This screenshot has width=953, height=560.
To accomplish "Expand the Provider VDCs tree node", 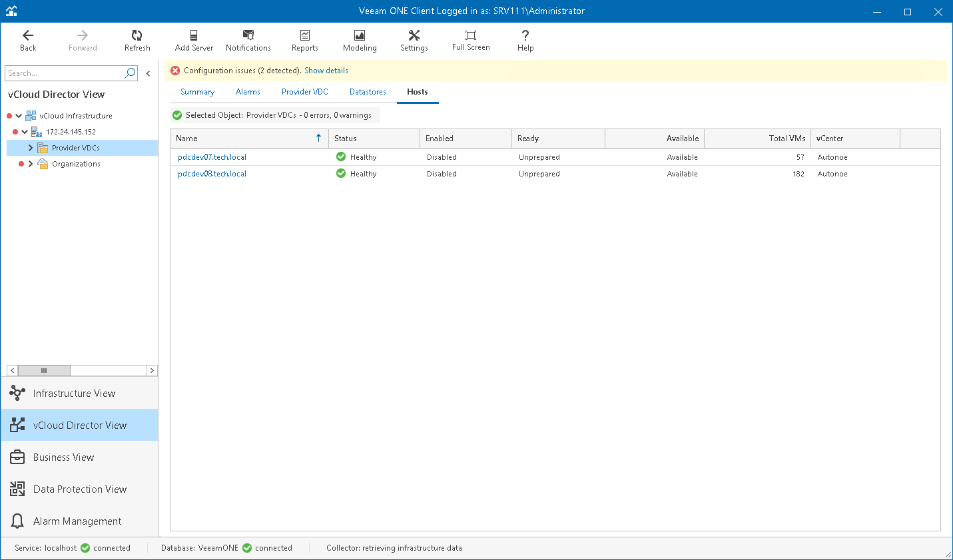I will (31, 148).
